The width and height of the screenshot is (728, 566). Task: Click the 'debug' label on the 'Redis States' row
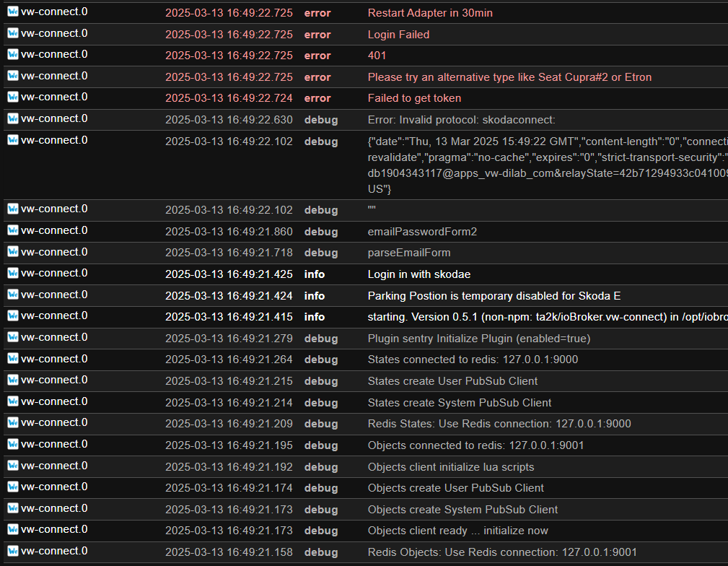click(320, 424)
